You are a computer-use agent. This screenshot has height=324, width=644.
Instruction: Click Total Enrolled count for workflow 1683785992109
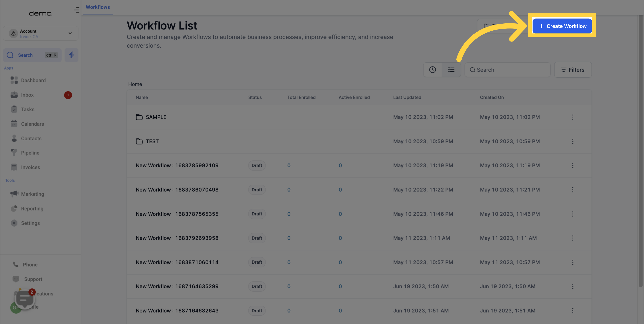tap(289, 165)
